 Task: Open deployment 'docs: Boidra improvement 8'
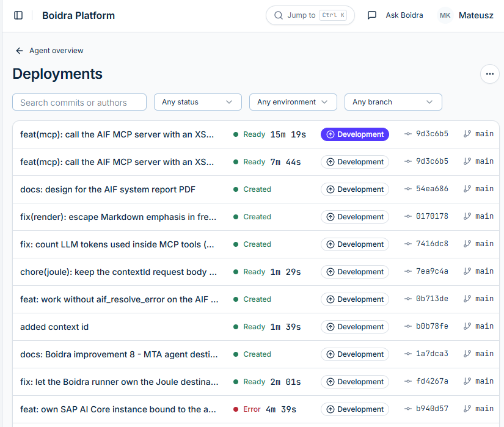pyautogui.click(x=119, y=354)
